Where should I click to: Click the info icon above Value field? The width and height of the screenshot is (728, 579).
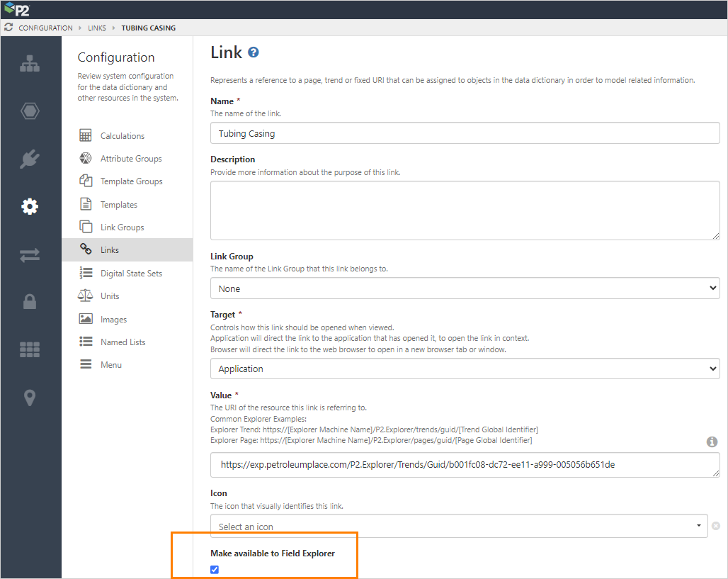click(712, 442)
